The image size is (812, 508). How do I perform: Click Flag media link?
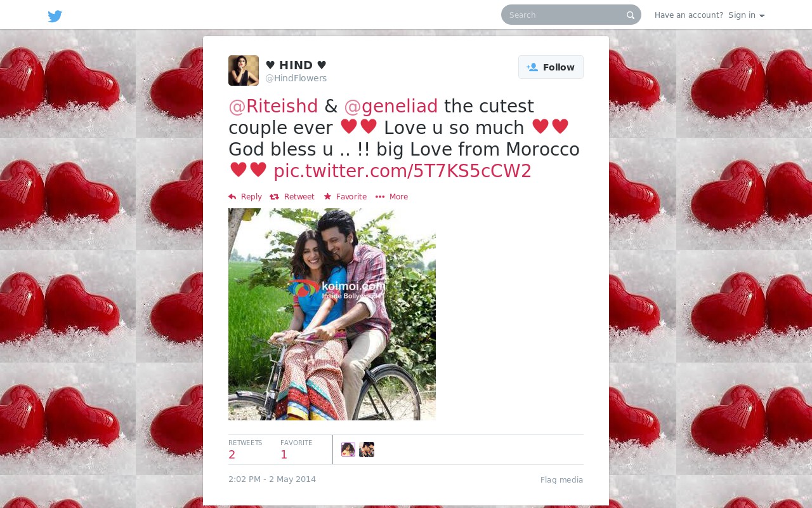561,480
